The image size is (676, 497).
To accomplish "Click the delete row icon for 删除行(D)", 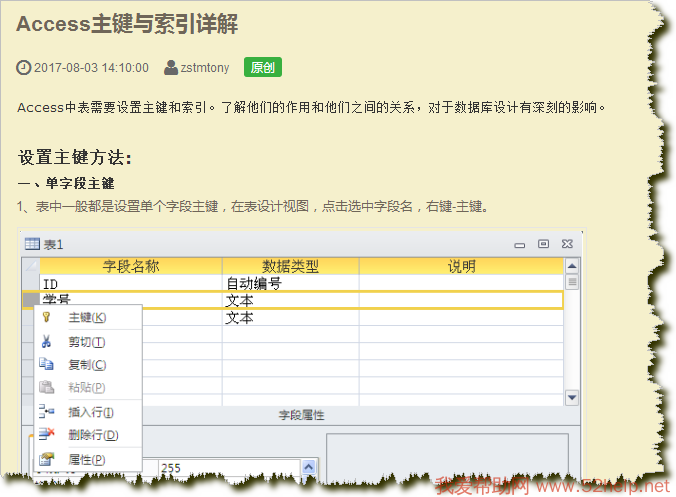I will [x=46, y=435].
